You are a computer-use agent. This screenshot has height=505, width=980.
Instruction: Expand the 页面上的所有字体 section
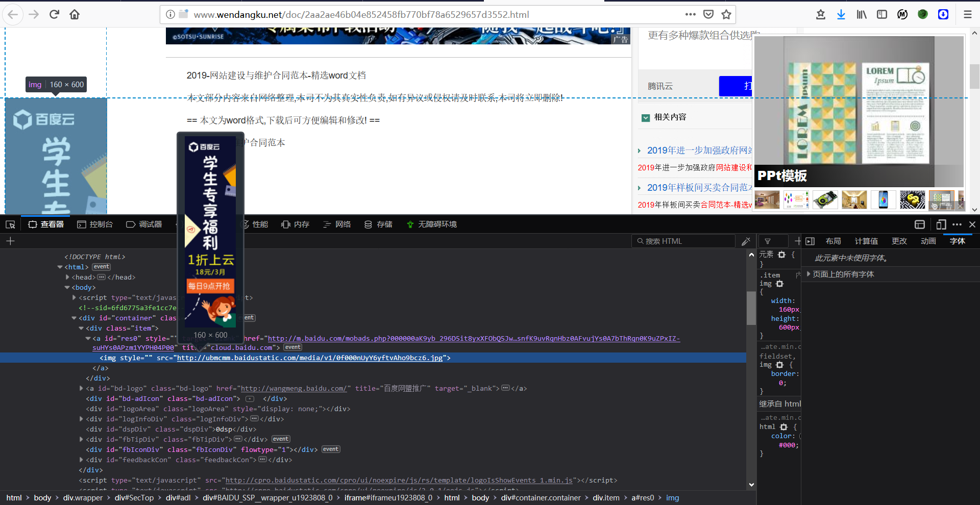click(x=808, y=274)
